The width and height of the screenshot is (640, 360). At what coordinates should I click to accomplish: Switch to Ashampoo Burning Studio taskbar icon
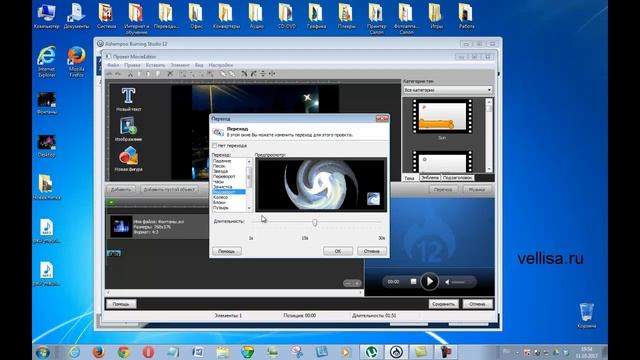396,352
